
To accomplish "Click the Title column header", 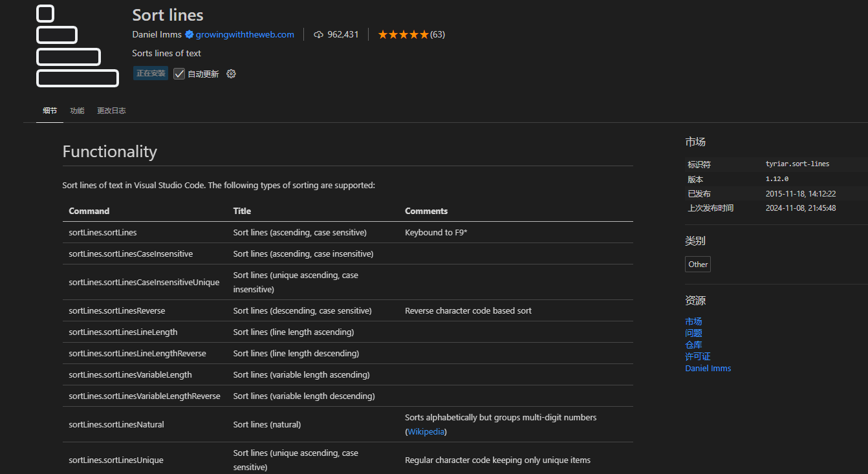I will point(242,211).
